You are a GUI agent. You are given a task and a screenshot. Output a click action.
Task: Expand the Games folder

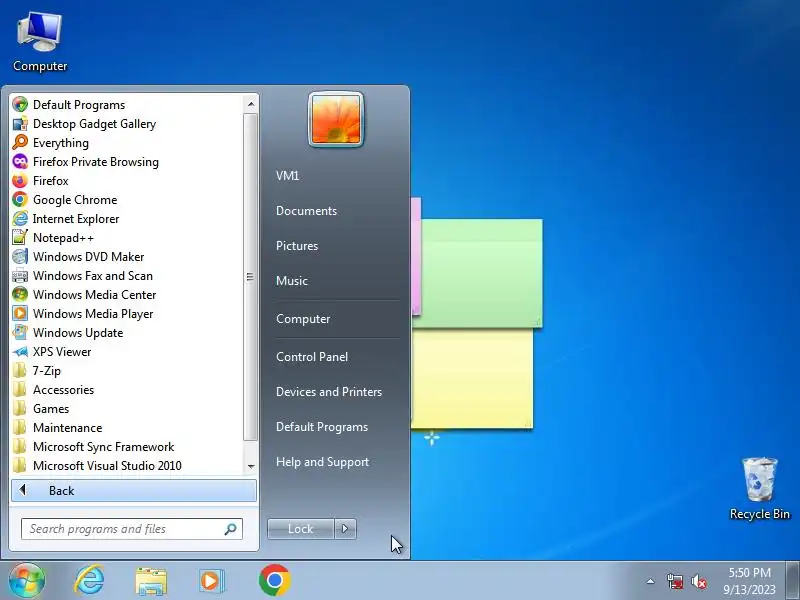[x=127, y=409]
